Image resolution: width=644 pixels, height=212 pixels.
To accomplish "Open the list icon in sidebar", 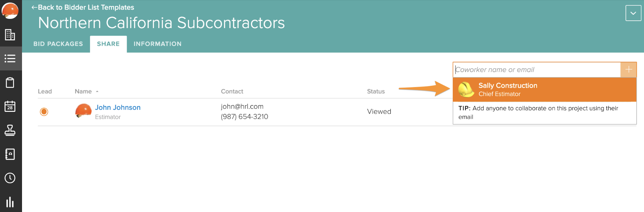I will coord(10,59).
